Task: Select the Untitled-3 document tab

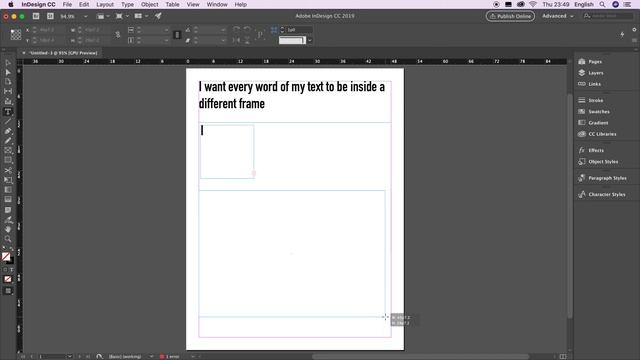Action: tap(60, 53)
